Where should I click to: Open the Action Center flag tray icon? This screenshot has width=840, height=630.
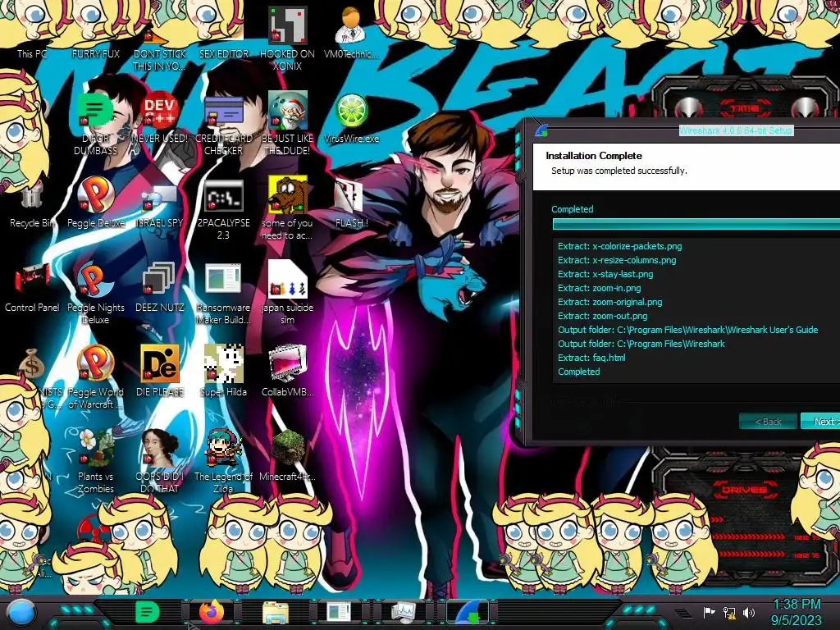[x=709, y=612]
